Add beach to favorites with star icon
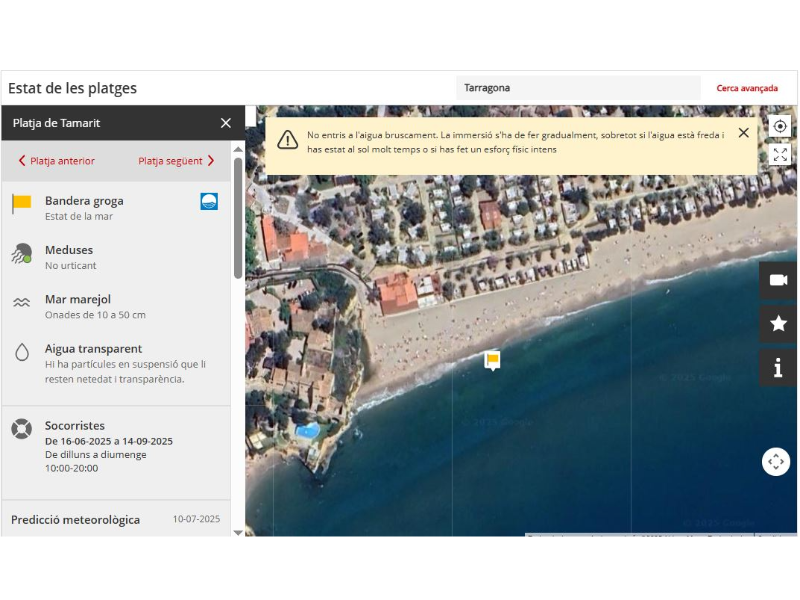 [778, 324]
